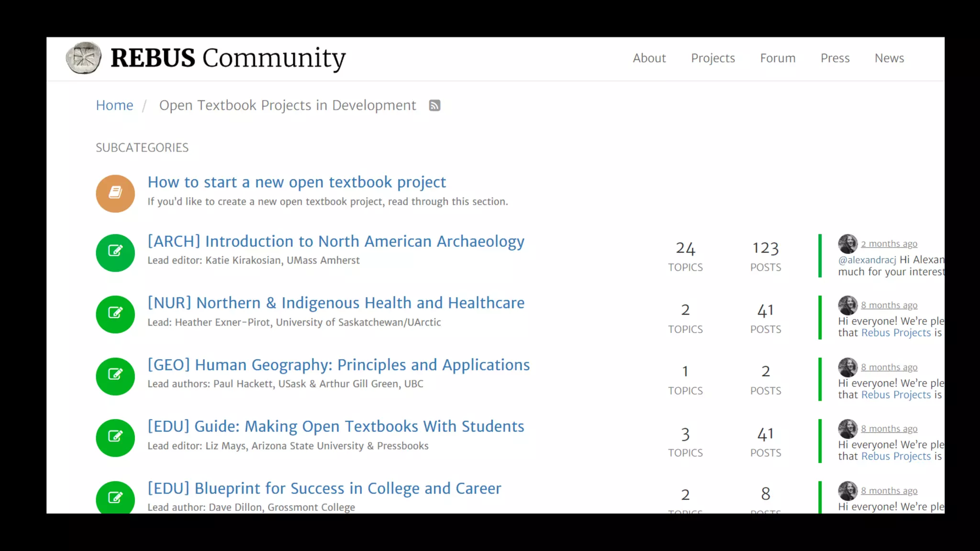980x551 pixels.
Task: Open How to start a new open textbook project
Action: pyautogui.click(x=296, y=182)
